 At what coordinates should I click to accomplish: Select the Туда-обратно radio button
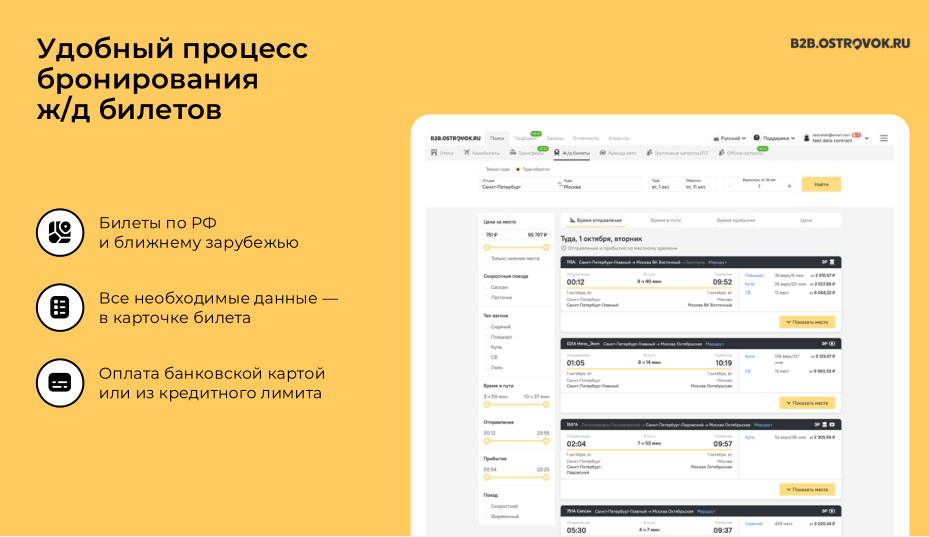pos(518,170)
